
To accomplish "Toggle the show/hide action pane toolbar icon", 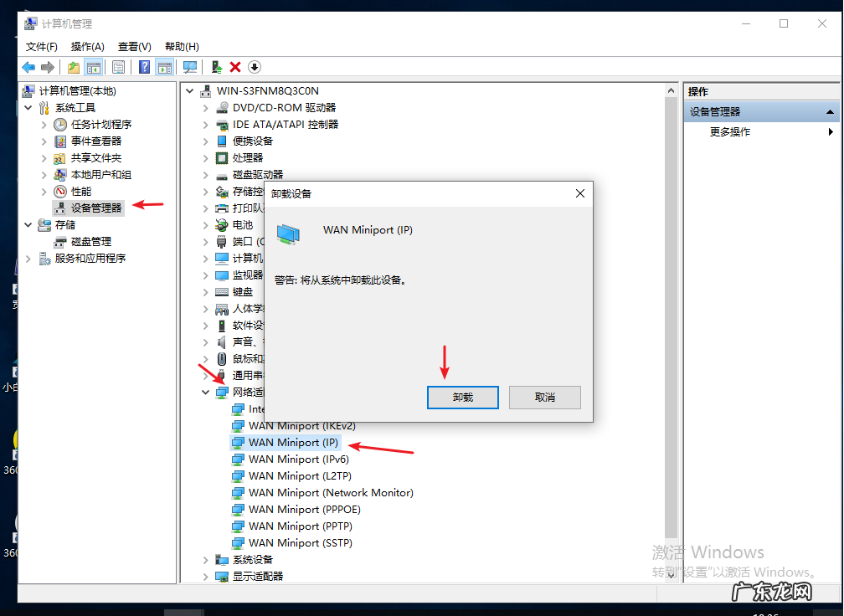I will pos(164,67).
